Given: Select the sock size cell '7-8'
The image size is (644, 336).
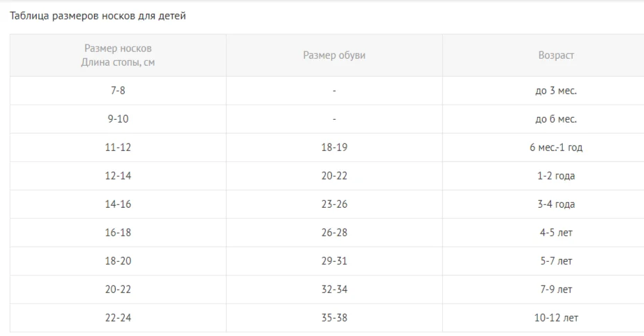Looking at the screenshot, I should (x=118, y=91).
